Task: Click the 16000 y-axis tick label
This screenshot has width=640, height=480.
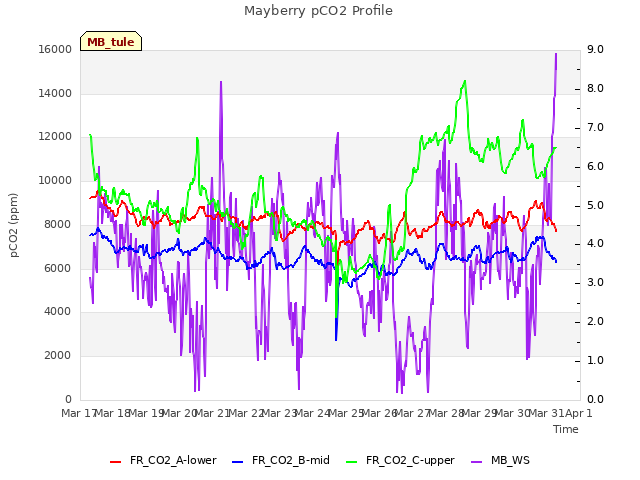Action: click(55, 49)
